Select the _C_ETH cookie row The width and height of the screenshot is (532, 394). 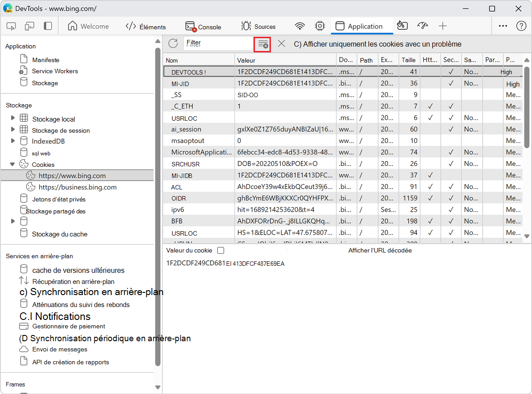pos(343,106)
